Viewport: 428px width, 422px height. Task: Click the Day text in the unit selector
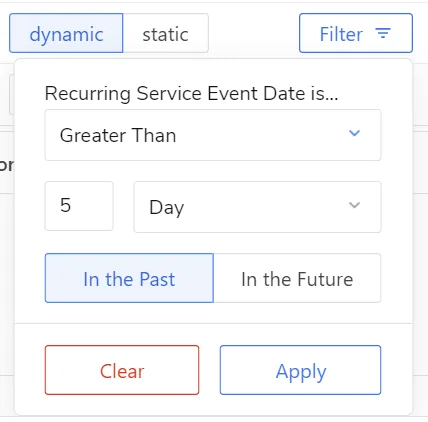click(167, 208)
